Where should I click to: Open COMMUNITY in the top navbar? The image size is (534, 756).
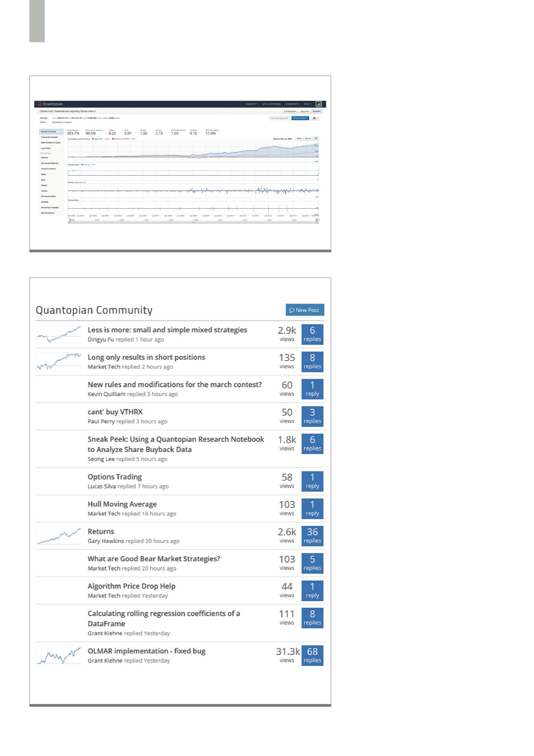click(x=292, y=104)
